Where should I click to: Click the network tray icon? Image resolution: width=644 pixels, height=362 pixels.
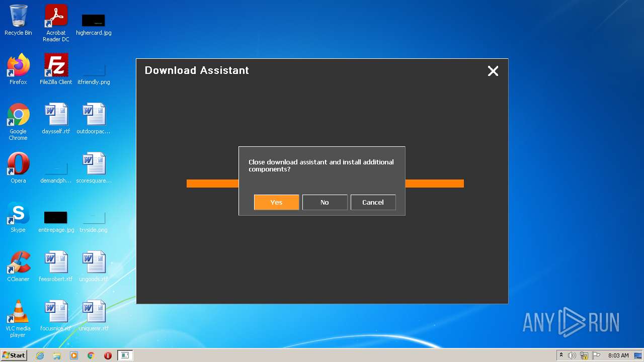coord(584,355)
